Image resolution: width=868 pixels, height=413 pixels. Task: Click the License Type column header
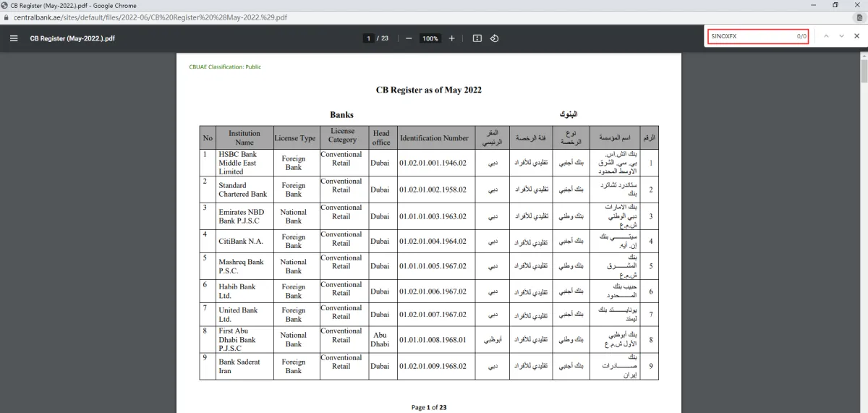pos(295,137)
